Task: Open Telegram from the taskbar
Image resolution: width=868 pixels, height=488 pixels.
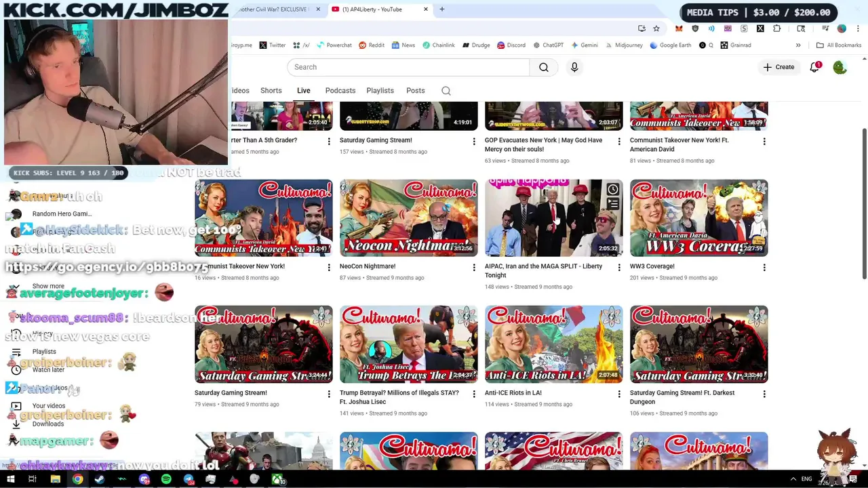Action: 189,480
